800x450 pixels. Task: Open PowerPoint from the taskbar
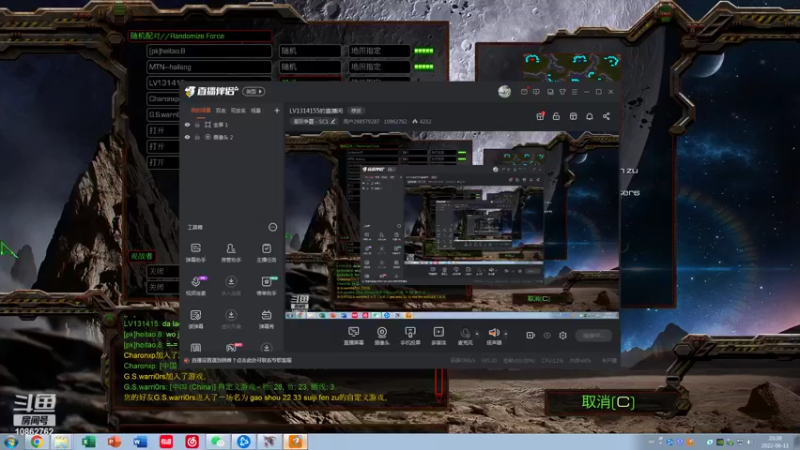[114, 442]
